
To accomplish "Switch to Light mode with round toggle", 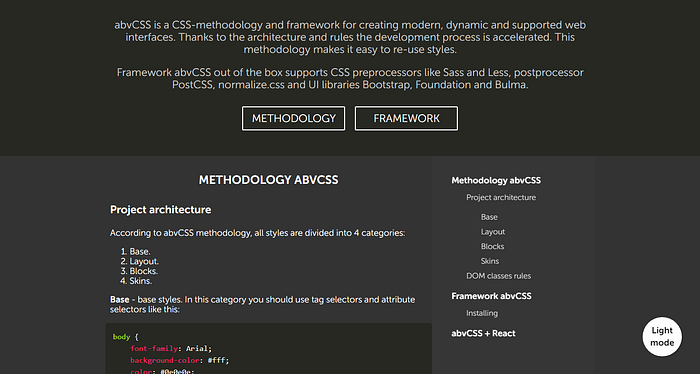I will [x=662, y=337].
